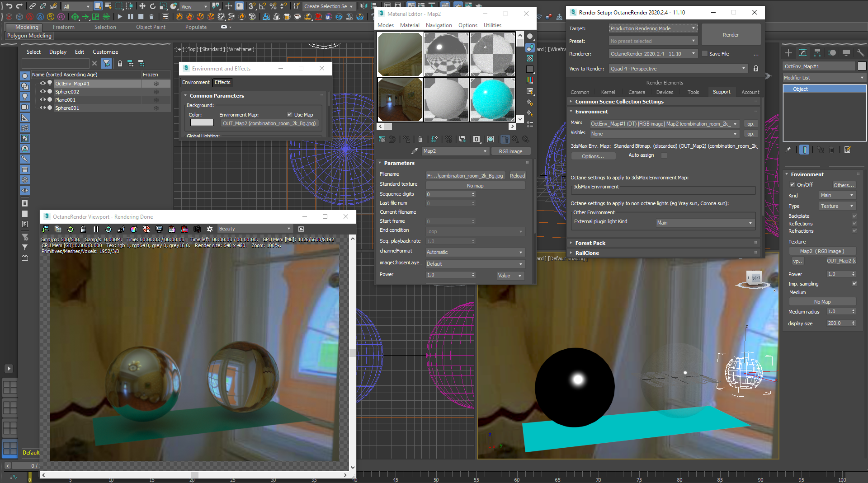Click the Redo arrow in main toolbar

(19, 6)
